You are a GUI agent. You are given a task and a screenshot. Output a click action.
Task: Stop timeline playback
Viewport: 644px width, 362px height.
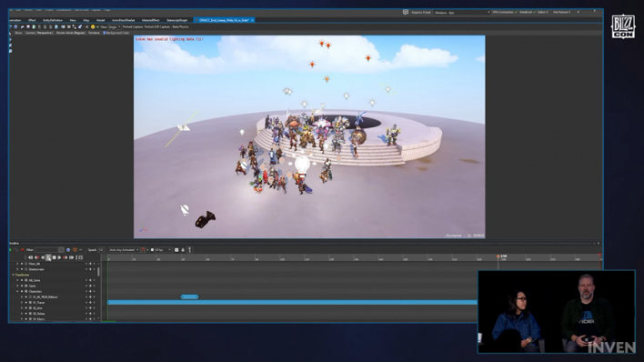coord(54,257)
